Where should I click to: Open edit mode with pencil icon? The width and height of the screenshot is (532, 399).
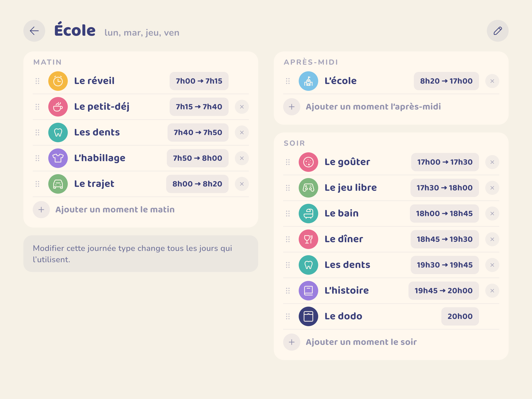click(x=497, y=31)
